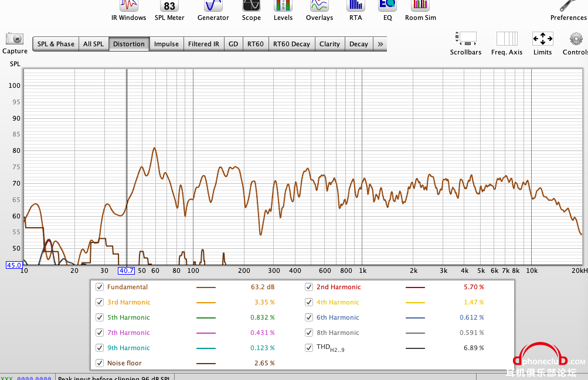Open the Decay tab
588x380 pixels.
359,44
